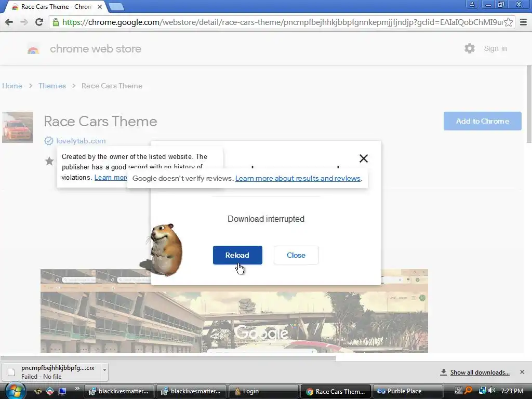Open a new tab
Viewport: 532px width, 399px height.
pyautogui.click(x=116, y=7)
